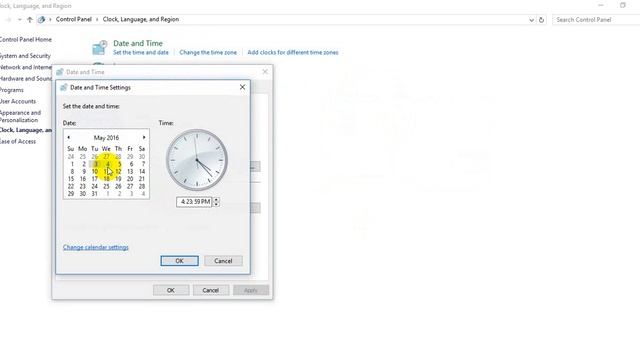Open the Date and Time heading link
The height and width of the screenshot is (360, 640).
[138, 43]
